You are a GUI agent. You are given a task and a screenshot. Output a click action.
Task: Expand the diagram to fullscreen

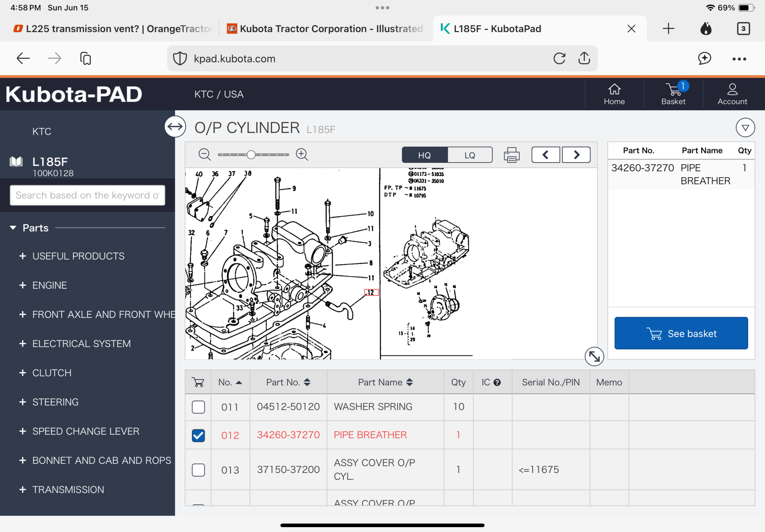(594, 356)
